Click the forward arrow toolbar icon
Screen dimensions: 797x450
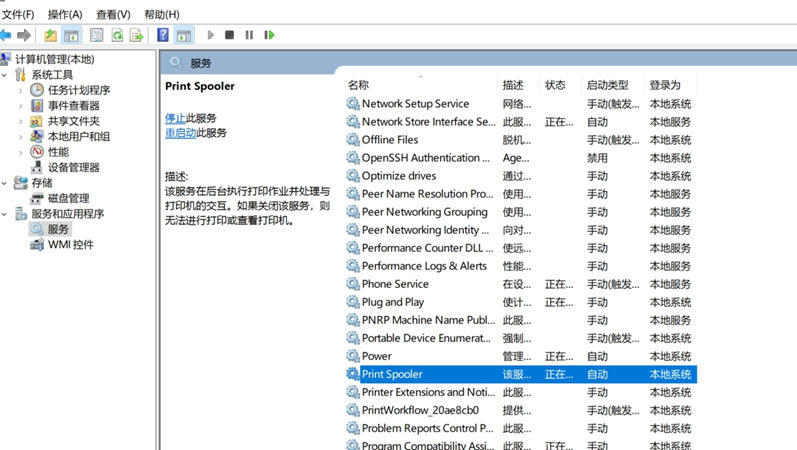coord(24,35)
